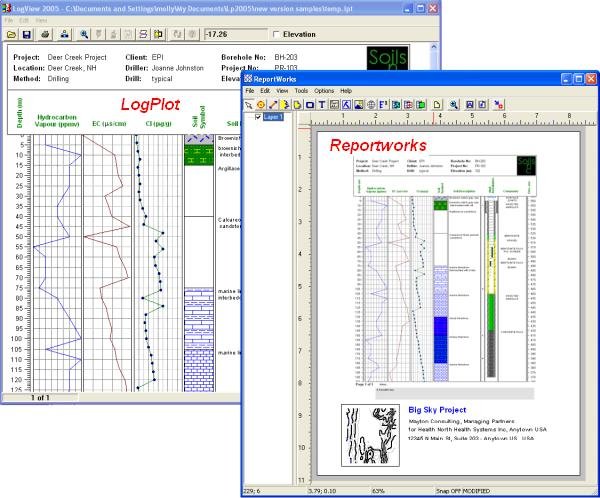Click the red and blue snap icon in ReportWorks
This screenshot has width=600, height=498.
[x=499, y=104]
